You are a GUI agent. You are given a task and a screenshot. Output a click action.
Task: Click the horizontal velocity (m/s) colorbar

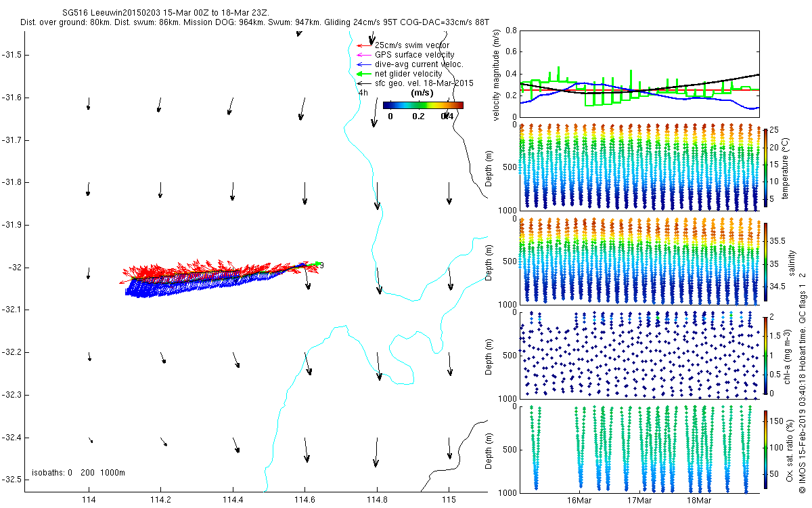pyautogui.click(x=423, y=105)
